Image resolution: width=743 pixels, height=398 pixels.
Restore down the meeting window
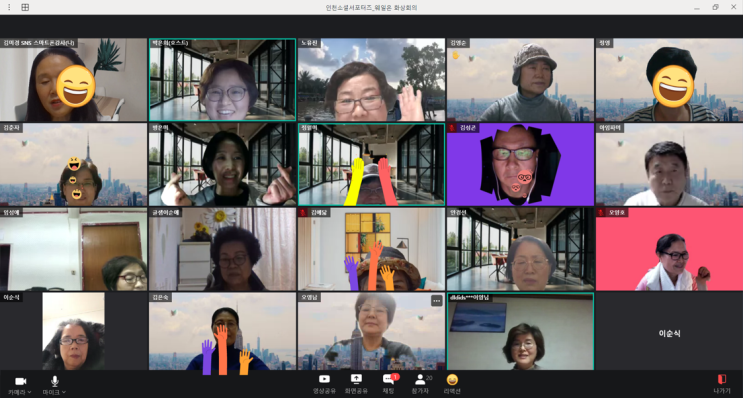[x=715, y=7]
